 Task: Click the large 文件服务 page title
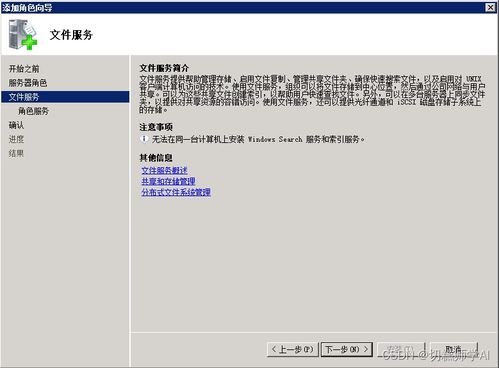click(x=71, y=35)
